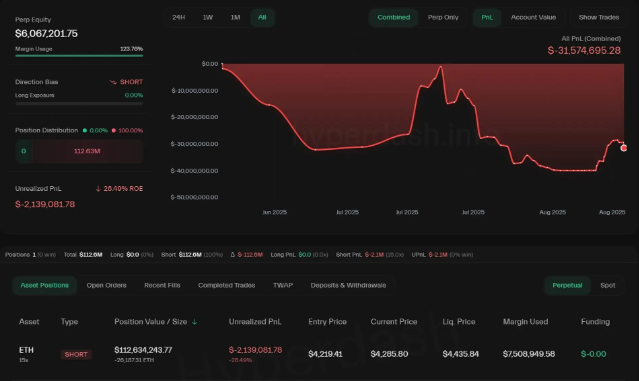
Task: Click the red dot in Position Distribution
Action: (x=114, y=130)
